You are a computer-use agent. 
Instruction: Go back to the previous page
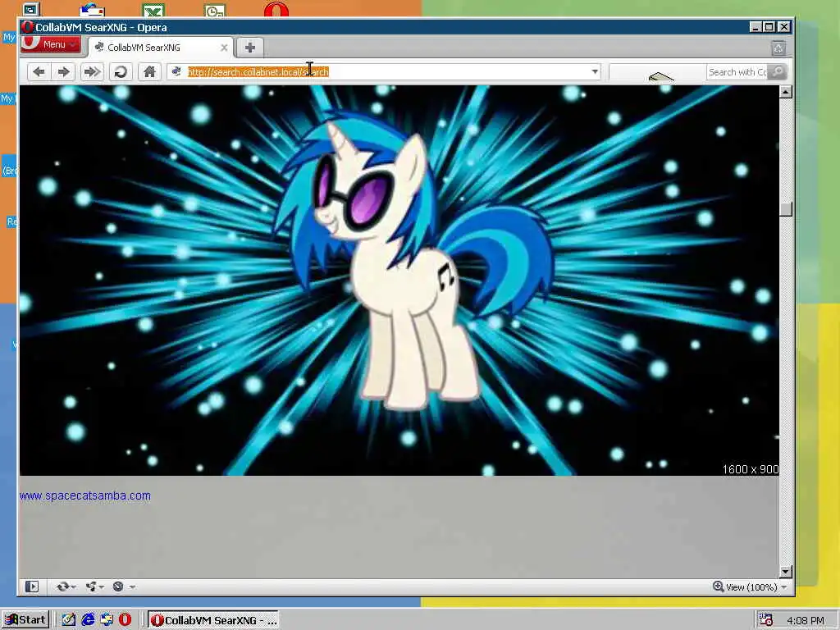point(39,72)
